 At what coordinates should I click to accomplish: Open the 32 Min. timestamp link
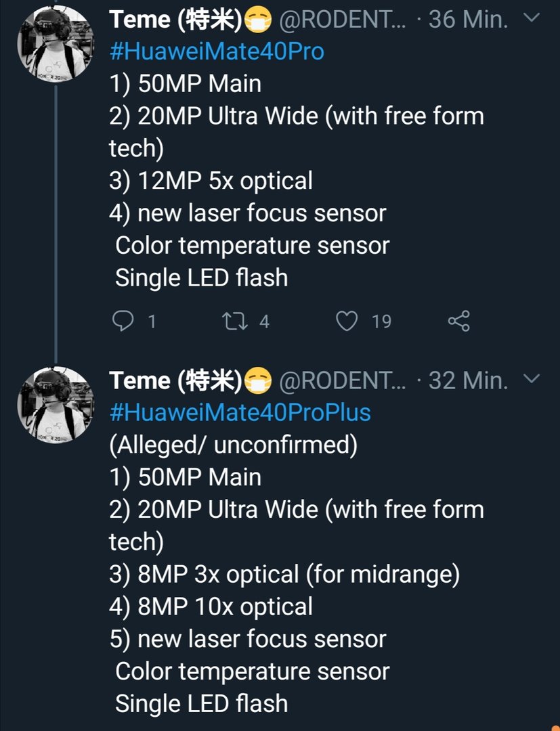[468, 380]
